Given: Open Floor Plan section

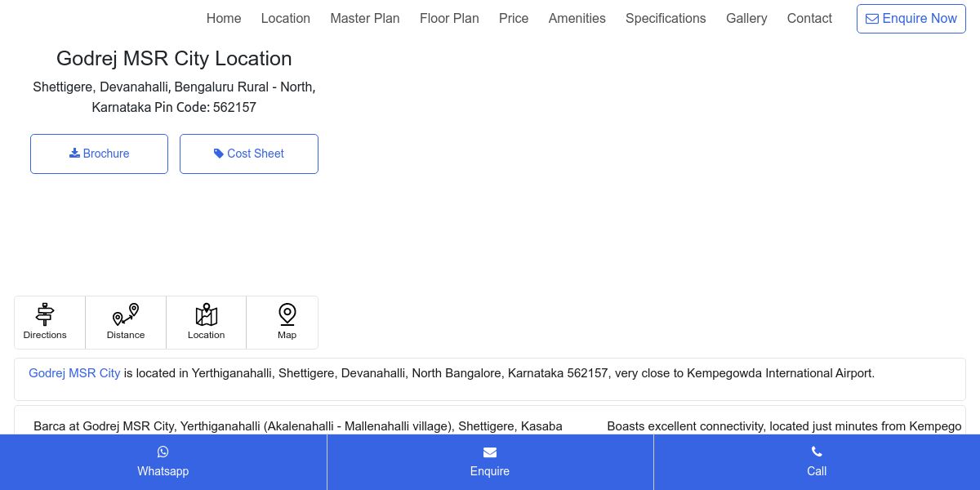Looking at the screenshot, I should (449, 18).
